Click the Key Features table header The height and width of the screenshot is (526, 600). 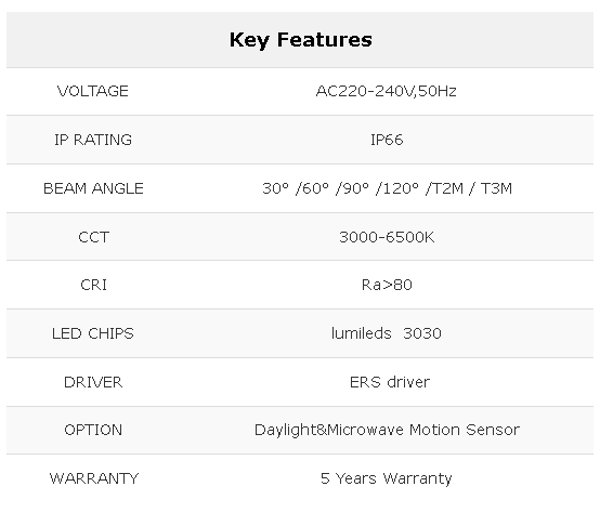pyautogui.click(x=300, y=40)
